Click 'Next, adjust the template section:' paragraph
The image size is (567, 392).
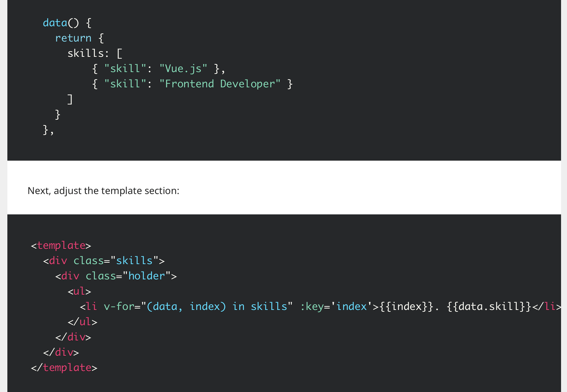point(103,191)
